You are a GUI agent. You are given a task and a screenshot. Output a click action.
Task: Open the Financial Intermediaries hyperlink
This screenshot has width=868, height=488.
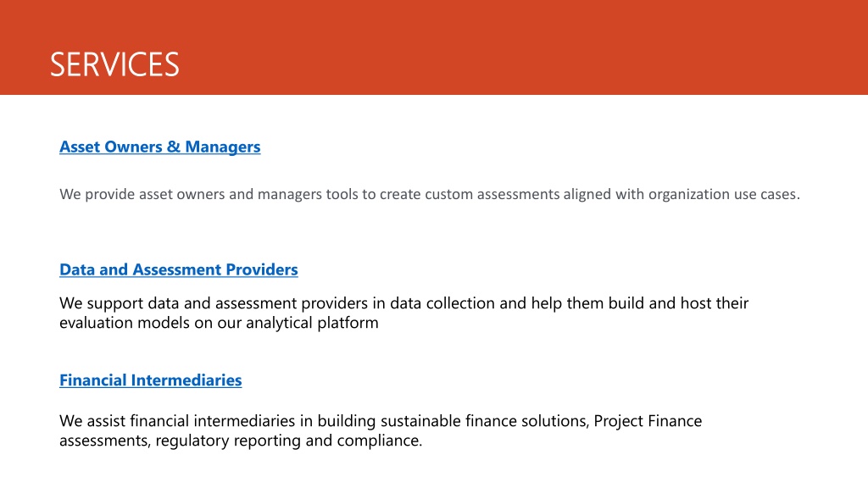(151, 380)
